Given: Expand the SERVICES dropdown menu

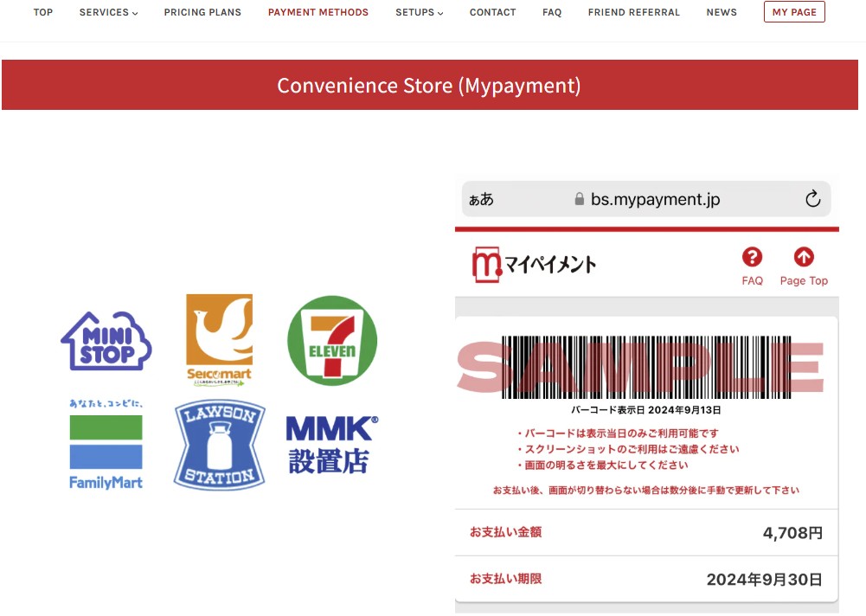Looking at the screenshot, I should [x=108, y=12].
